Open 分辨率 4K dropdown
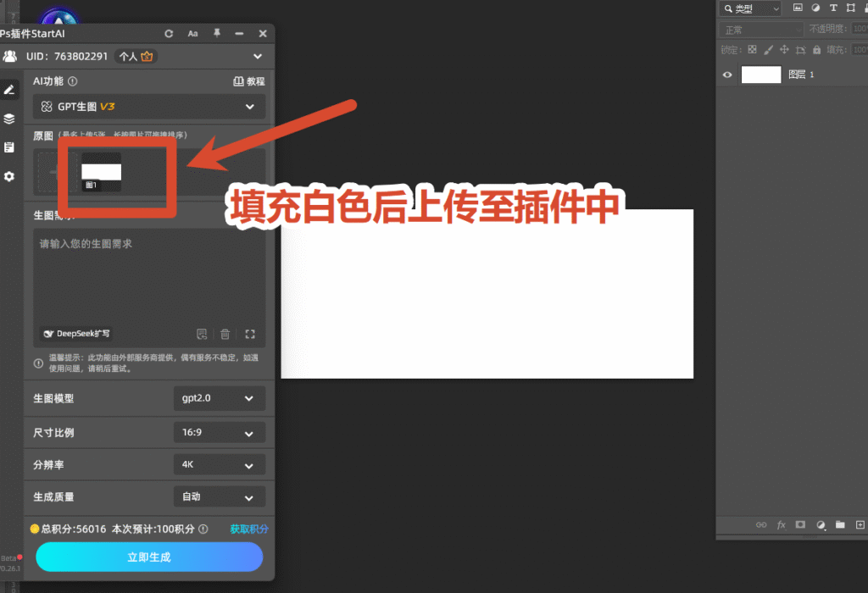The width and height of the screenshot is (868, 593). pyautogui.click(x=220, y=465)
